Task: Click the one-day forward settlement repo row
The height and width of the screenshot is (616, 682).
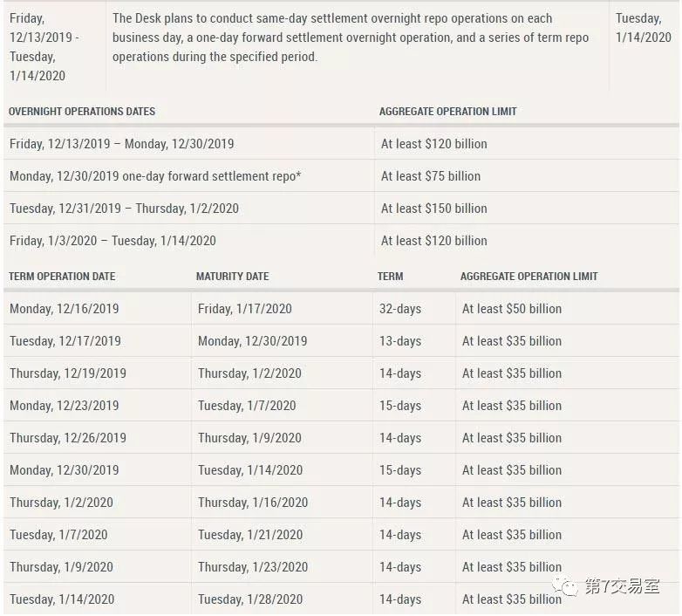Action: pyautogui.click(x=155, y=176)
